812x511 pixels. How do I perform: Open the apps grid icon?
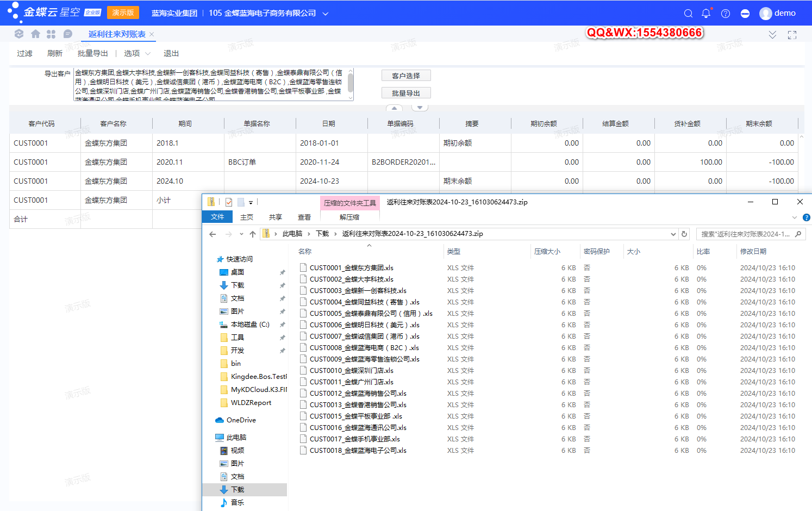[51, 34]
